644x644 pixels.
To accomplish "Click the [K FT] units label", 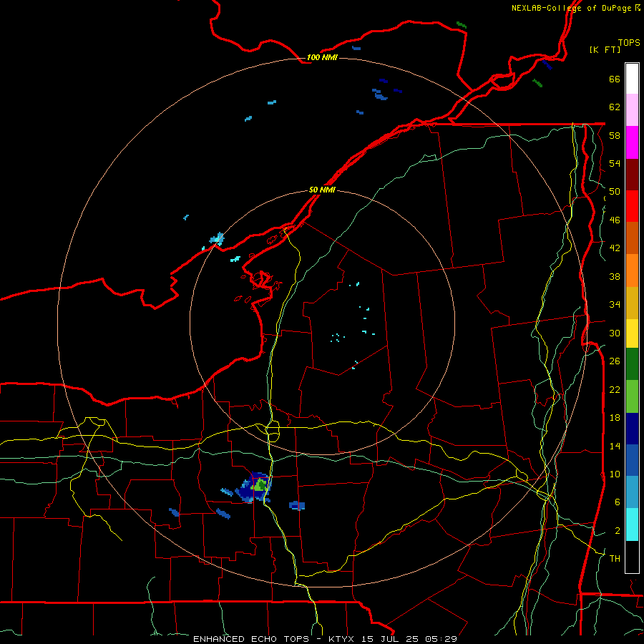I will coord(605,49).
